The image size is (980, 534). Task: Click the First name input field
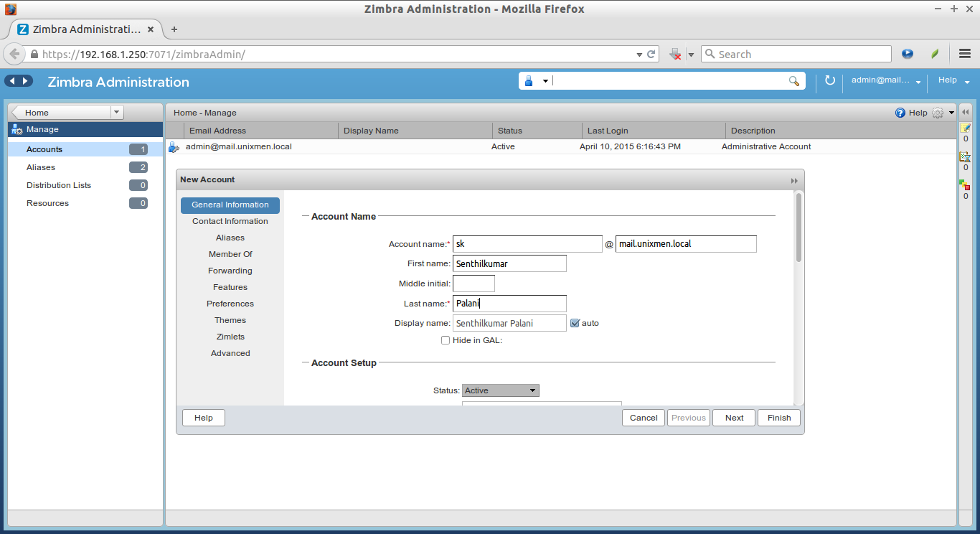(509, 263)
